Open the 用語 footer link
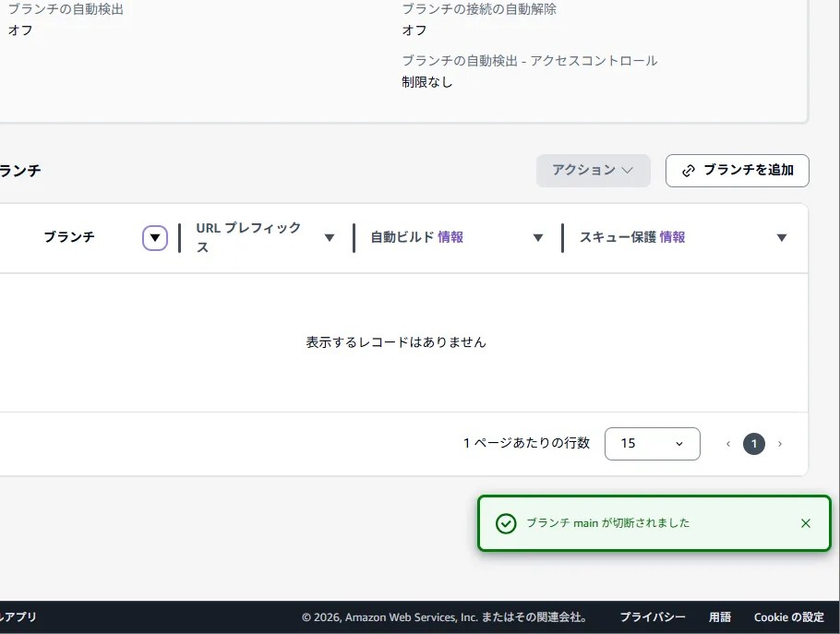Screen dimensions: 840x634 719,617
